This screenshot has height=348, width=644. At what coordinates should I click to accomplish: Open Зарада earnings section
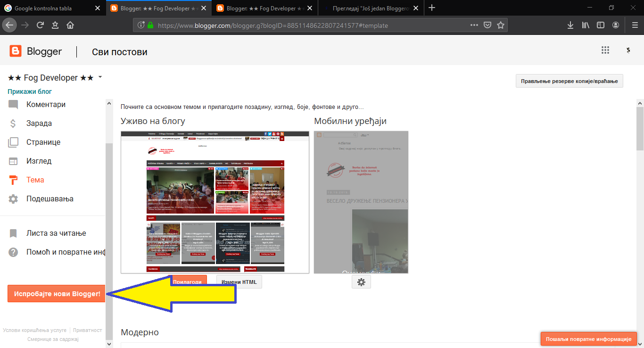(39, 123)
